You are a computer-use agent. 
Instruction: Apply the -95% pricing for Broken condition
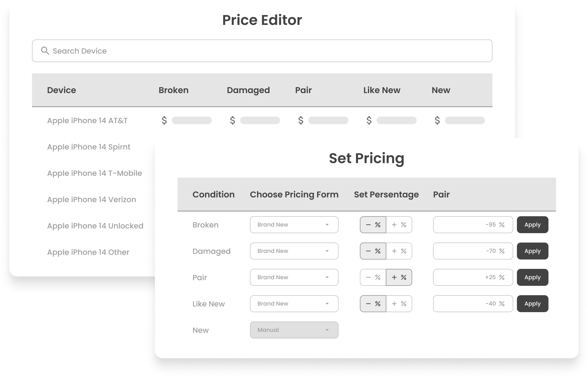(x=532, y=224)
